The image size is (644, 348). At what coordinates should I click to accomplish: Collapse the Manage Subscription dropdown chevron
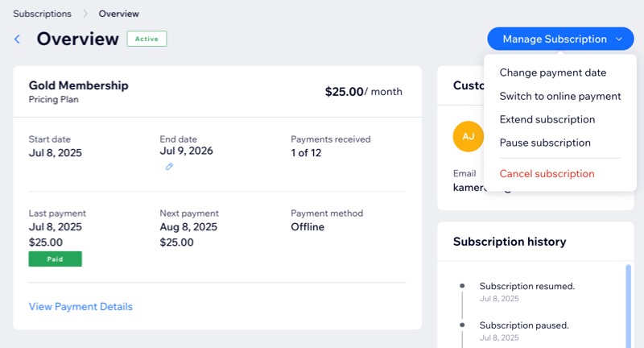[x=618, y=39]
